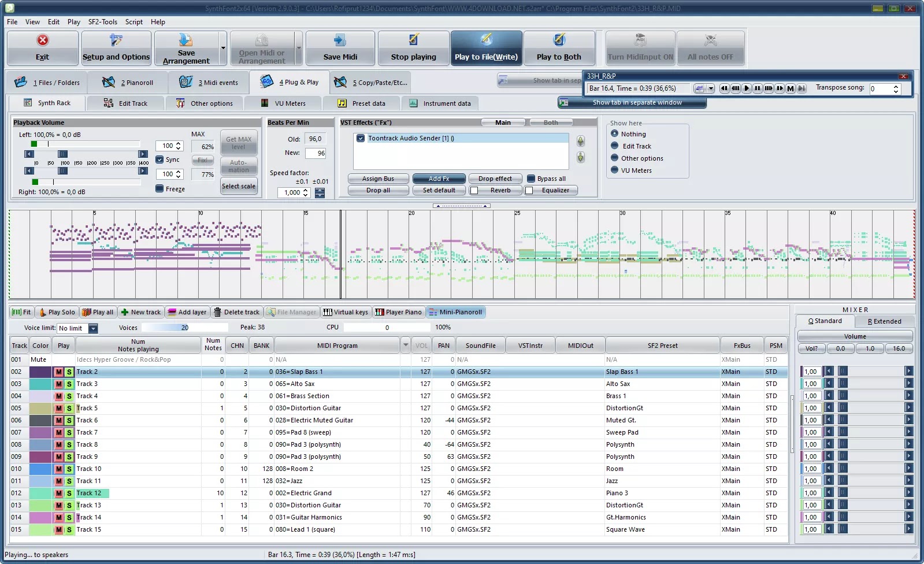Click Delete track trash icon
The image size is (924, 564).
click(x=218, y=312)
